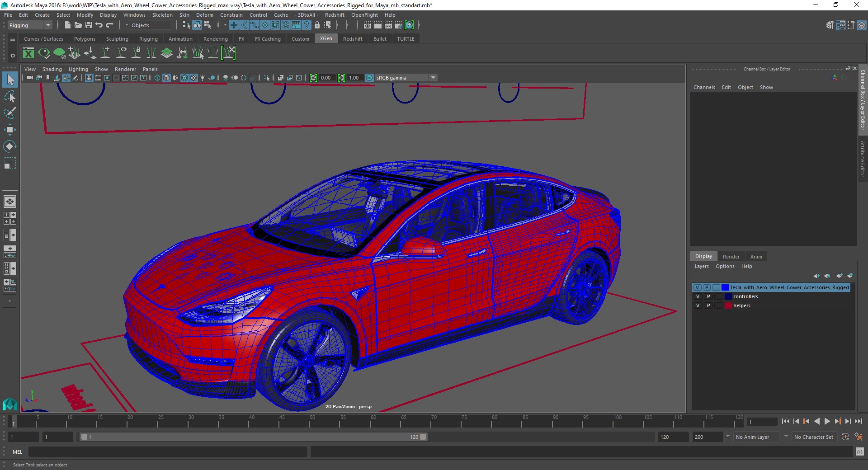The image size is (868, 470).
Task: Open viewport Panels menu
Action: (150, 69)
